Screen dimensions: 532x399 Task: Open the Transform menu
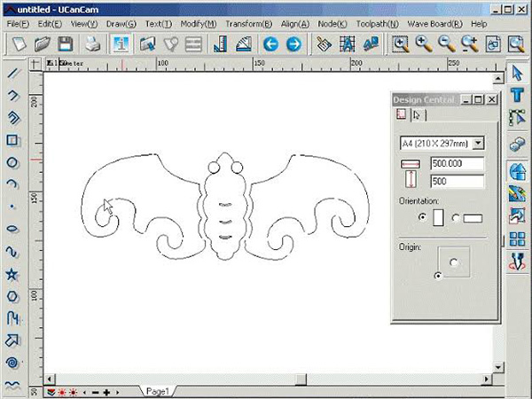tap(248, 24)
